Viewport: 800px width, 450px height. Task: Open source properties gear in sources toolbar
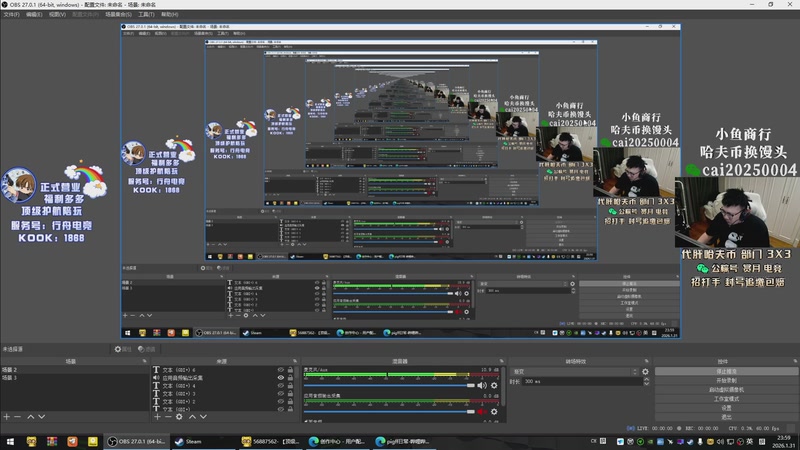(x=179, y=417)
